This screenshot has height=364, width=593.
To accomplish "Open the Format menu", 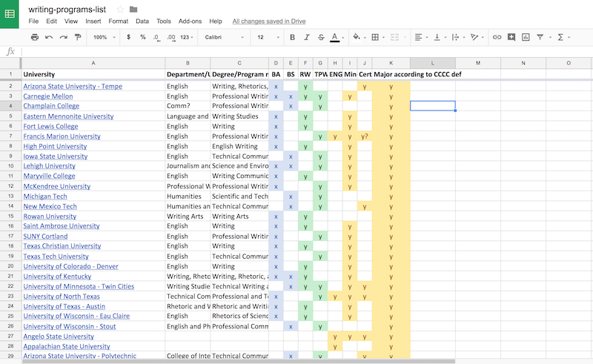I will coord(119,21).
